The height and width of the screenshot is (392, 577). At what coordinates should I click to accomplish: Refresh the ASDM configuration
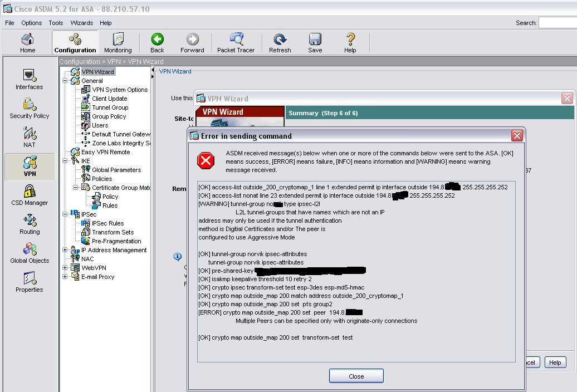tap(280, 43)
